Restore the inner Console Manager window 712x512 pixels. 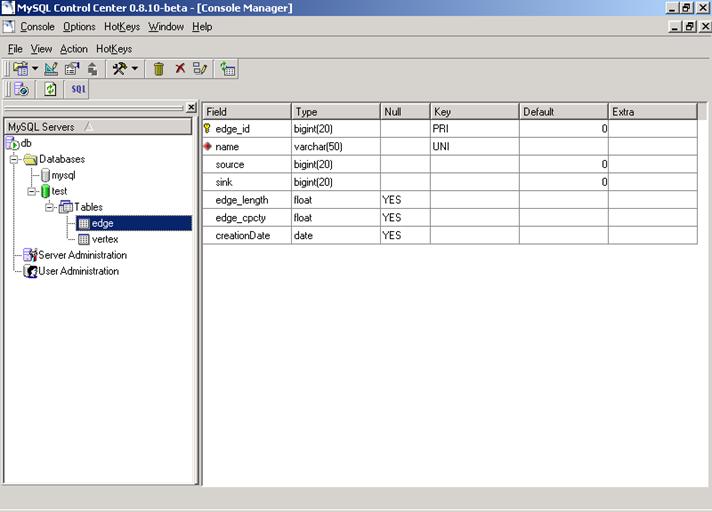coord(690,27)
